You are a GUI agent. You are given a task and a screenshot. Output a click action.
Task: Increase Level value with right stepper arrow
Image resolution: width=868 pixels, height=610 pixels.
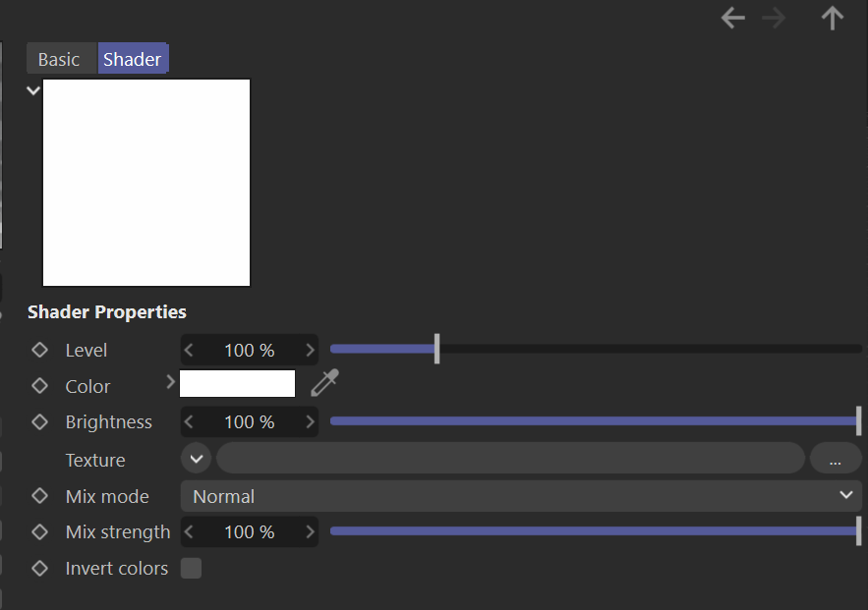coord(310,350)
